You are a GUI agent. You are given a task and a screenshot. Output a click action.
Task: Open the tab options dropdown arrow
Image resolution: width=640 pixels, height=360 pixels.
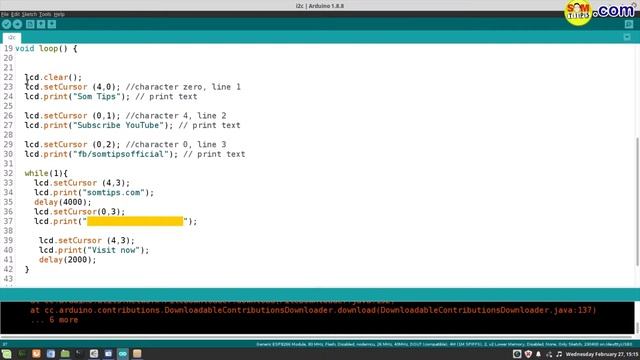click(x=627, y=37)
